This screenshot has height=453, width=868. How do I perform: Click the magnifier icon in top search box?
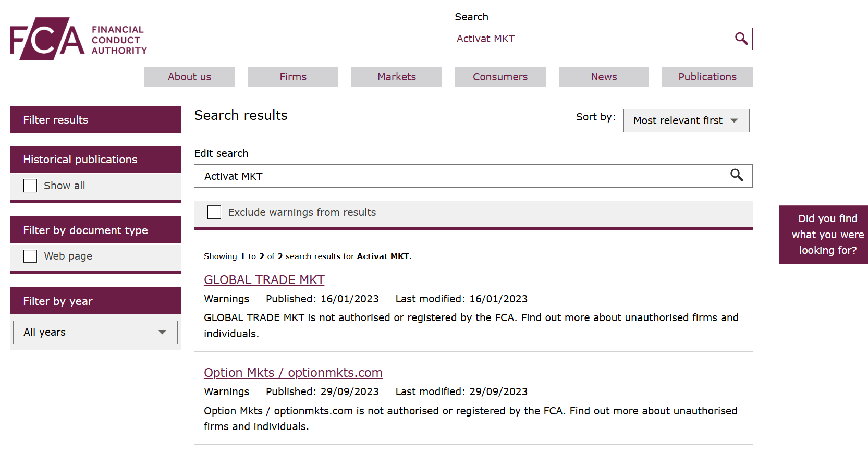pyautogui.click(x=741, y=39)
